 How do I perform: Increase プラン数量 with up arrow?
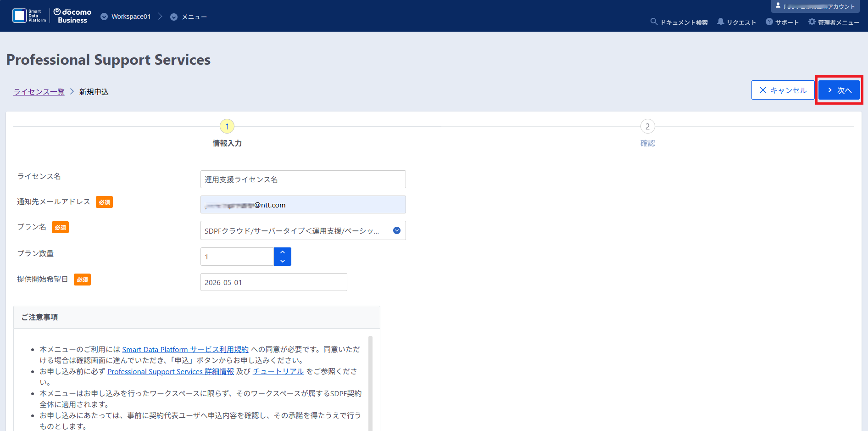(283, 252)
